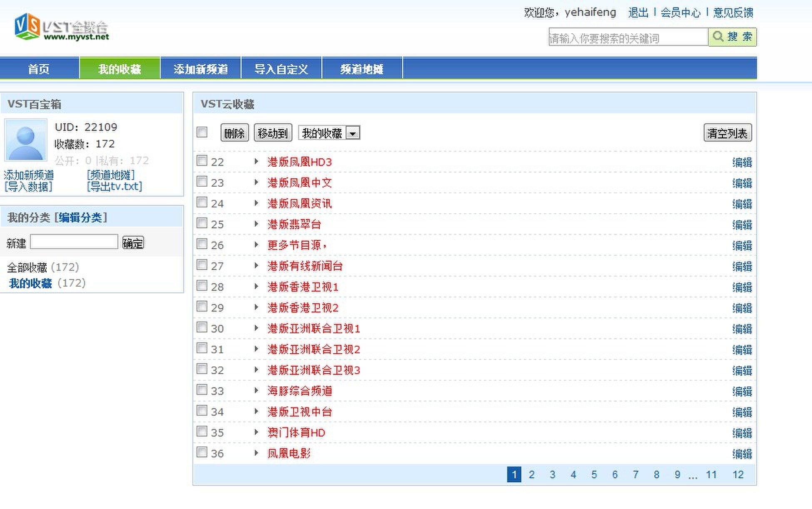
Task: Click the user avatar picture
Action: click(x=25, y=140)
